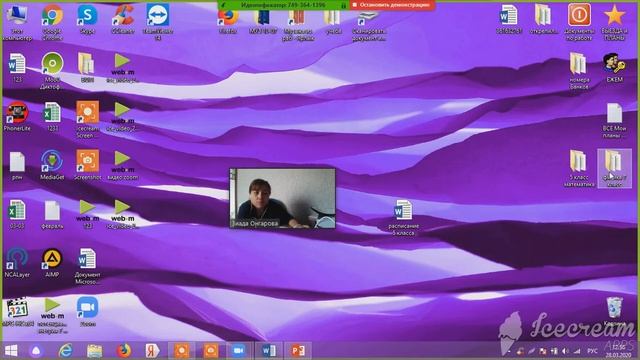Select the CCleaner desktop shortcut
Viewport: 640px width, 360px height.
pos(122,20)
